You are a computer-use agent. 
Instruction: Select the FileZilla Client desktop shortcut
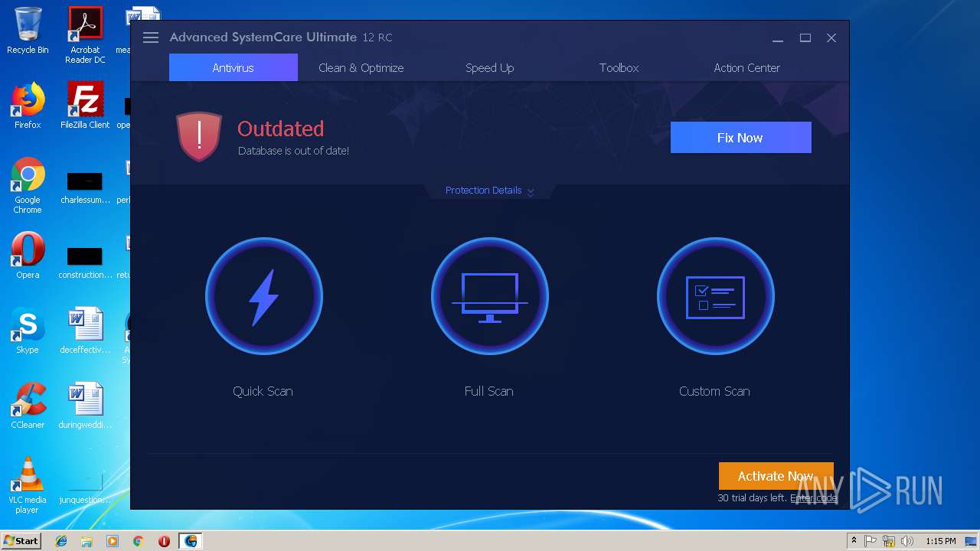pyautogui.click(x=85, y=106)
